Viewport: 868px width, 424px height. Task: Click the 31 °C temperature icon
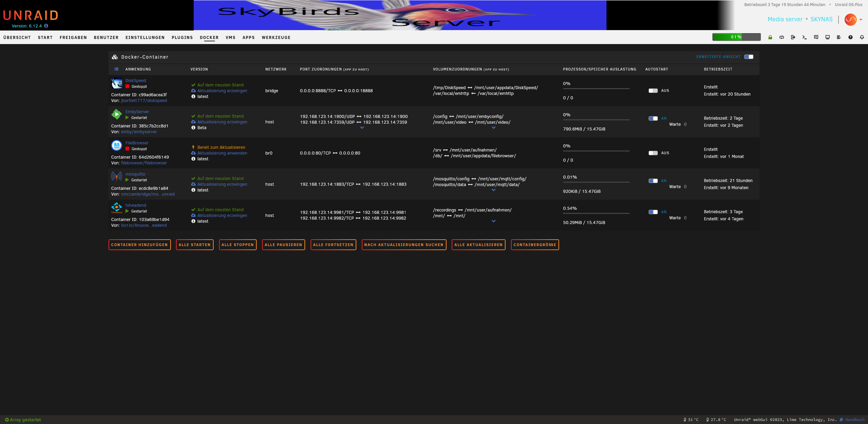(x=685, y=420)
